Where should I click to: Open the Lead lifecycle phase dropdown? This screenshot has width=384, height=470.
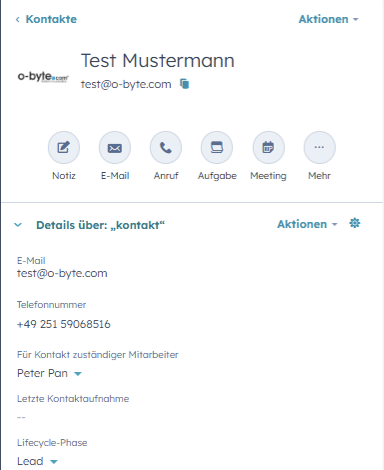coord(37,461)
